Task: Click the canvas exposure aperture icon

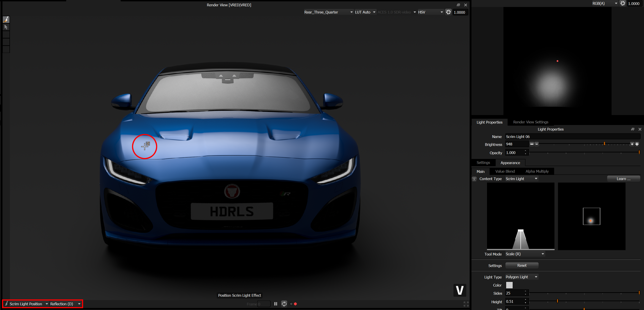Action: point(623,4)
